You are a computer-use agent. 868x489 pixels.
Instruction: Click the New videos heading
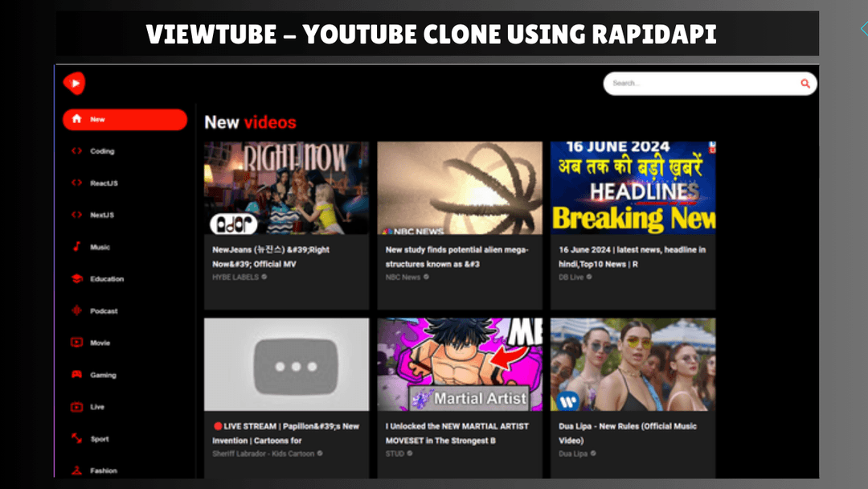250,122
